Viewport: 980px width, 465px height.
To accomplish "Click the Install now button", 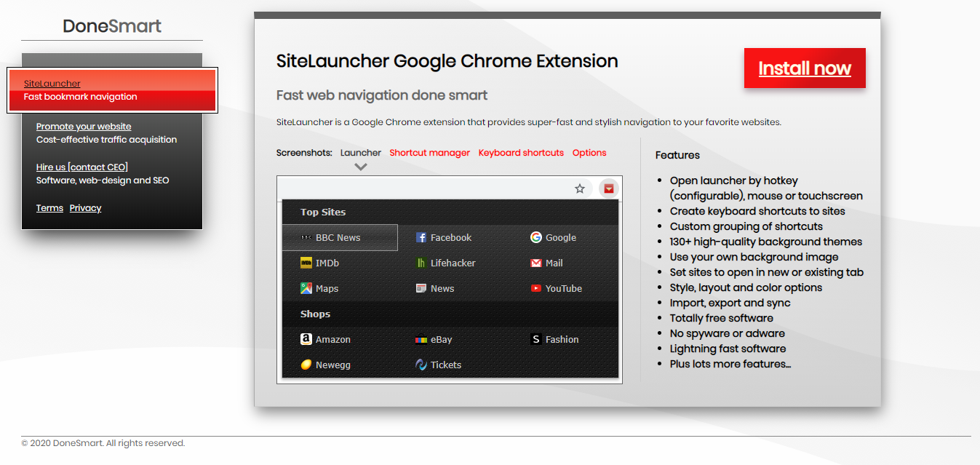I will point(805,68).
